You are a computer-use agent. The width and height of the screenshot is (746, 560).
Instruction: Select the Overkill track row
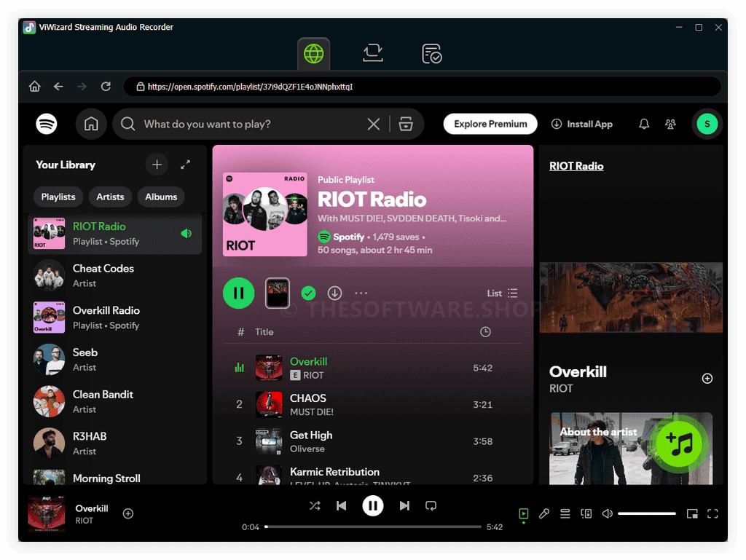373,368
